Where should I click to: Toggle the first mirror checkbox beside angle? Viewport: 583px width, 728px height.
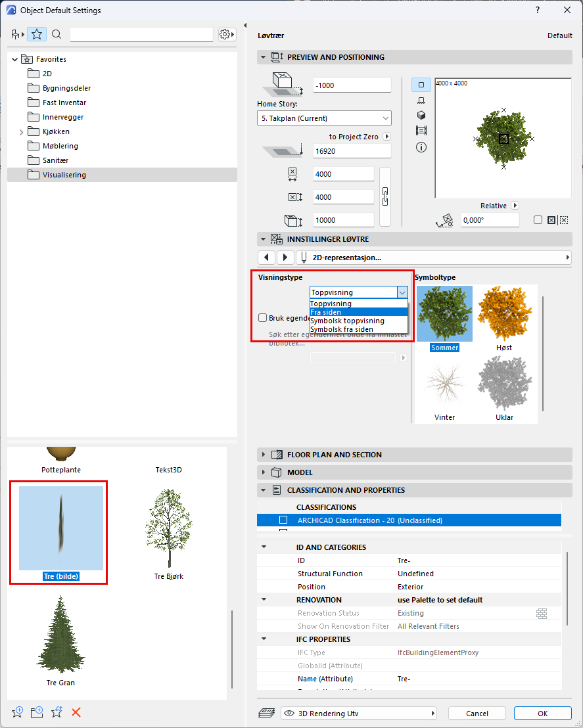[x=538, y=220]
